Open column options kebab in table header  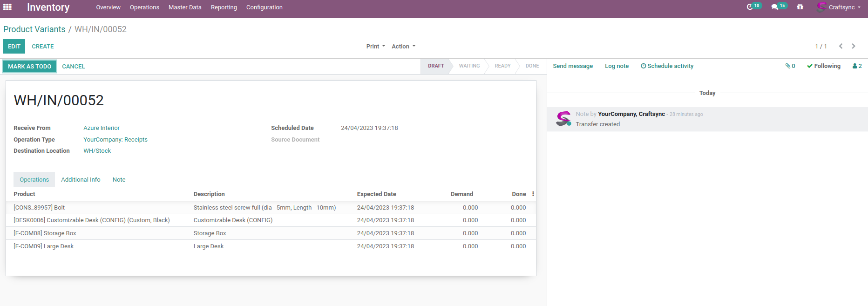533,194
